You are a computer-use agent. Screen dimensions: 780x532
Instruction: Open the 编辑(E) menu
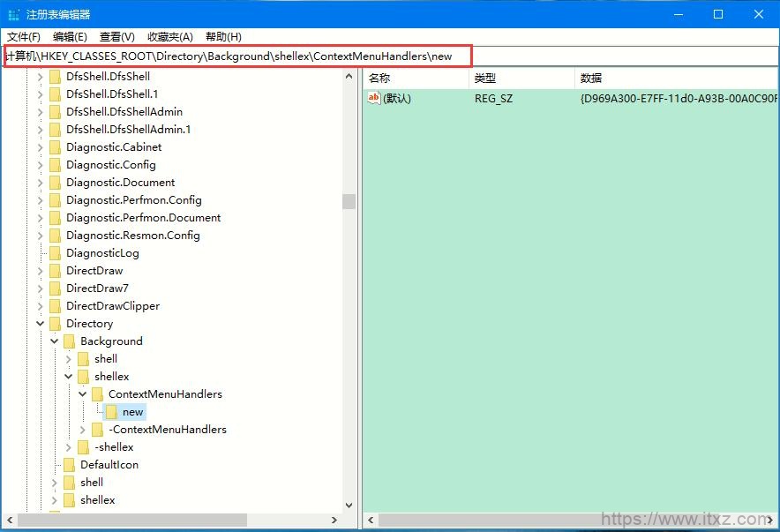pyautogui.click(x=70, y=37)
